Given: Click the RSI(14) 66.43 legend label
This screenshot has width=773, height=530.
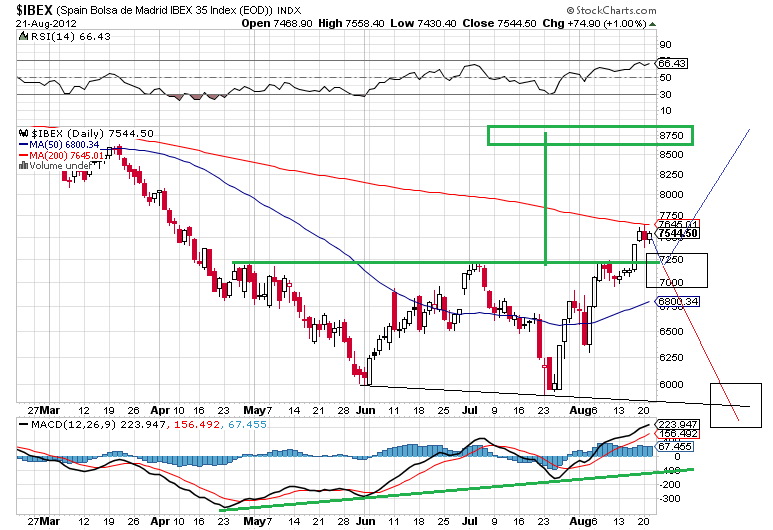Looking at the screenshot, I should coord(70,36).
